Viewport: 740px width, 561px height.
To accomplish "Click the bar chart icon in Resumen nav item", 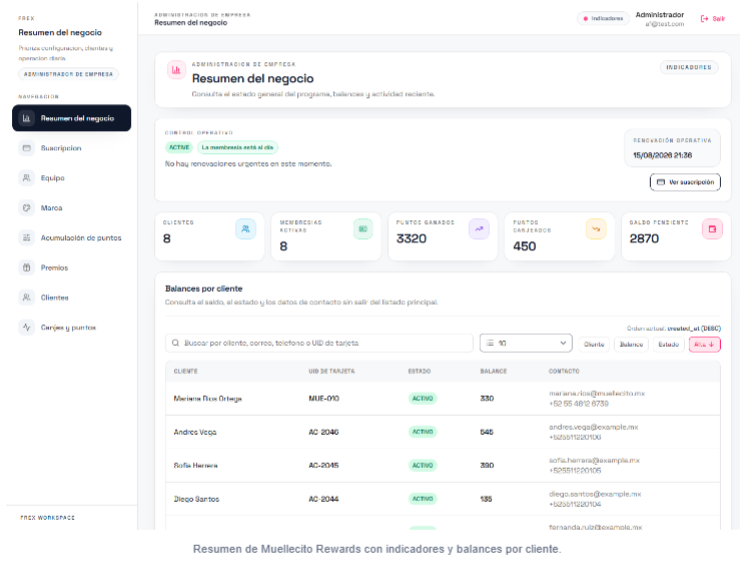I will (26, 118).
